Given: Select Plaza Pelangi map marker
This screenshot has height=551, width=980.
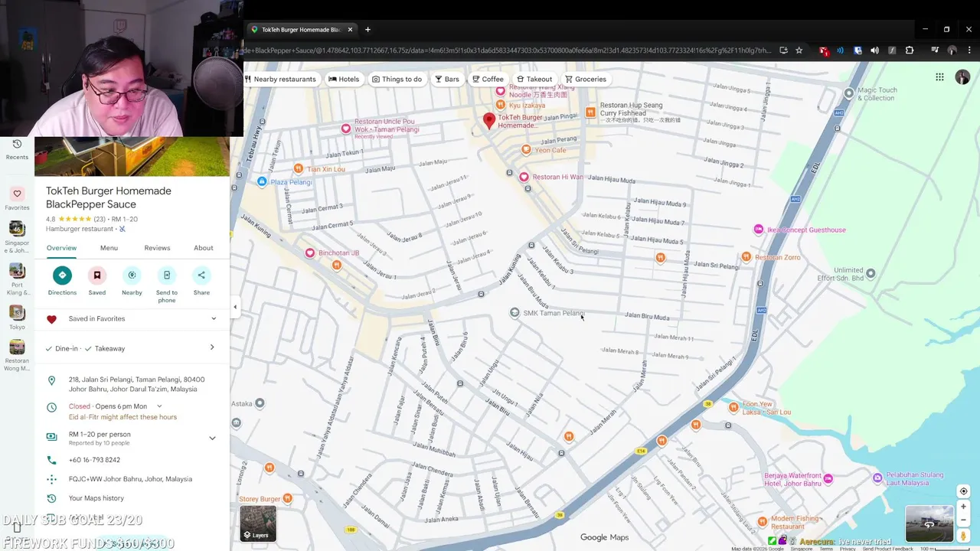Looking at the screenshot, I should (262, 182).
